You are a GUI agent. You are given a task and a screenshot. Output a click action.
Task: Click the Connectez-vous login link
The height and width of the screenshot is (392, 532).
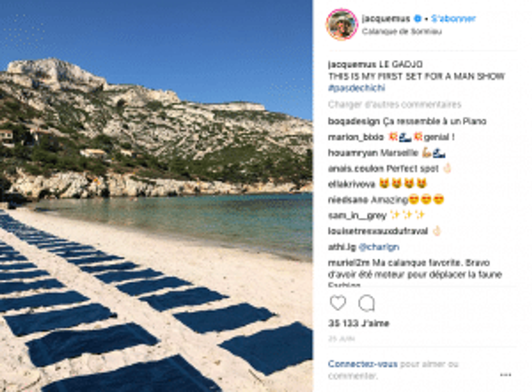(363, 364)
